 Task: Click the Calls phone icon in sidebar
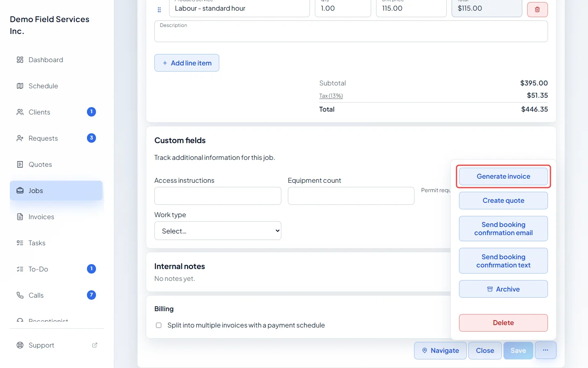click(20, 295)
